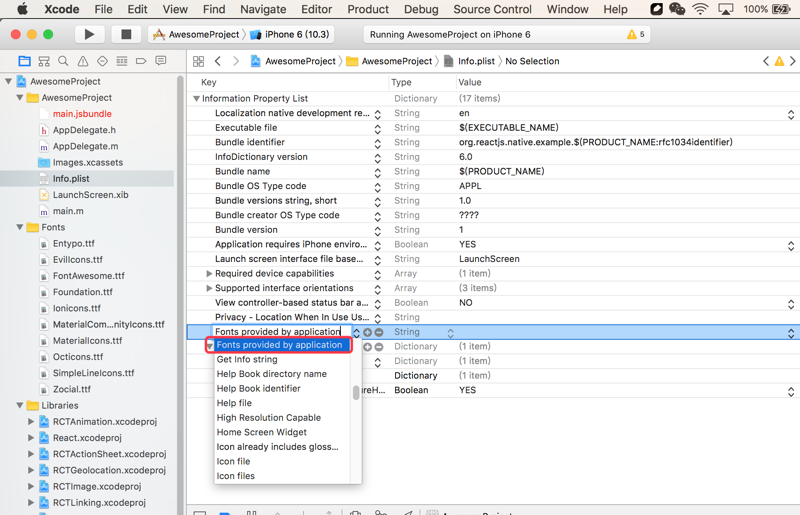800x515 pixels.
Task: Open the key stepper for Bundle identifier
Action: click(378, 143)
